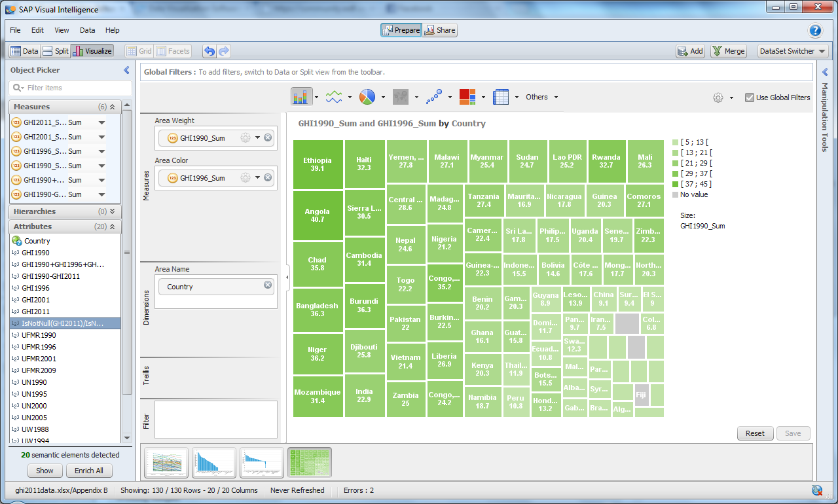The image size is (838, 504).
Task: Select the bubble chart visualization icon
Action: (x=434, y=96)
